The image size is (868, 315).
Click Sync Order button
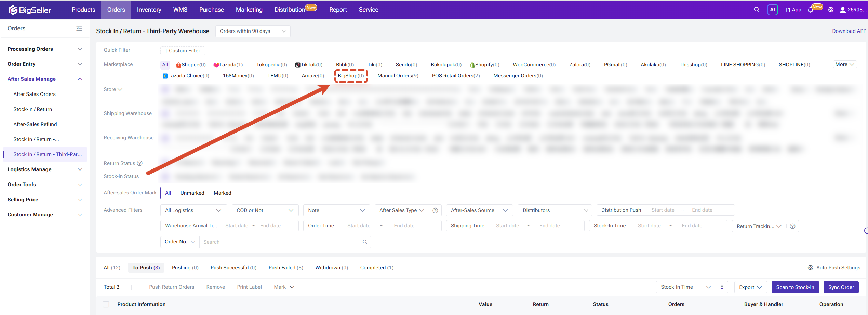(841, 287)
